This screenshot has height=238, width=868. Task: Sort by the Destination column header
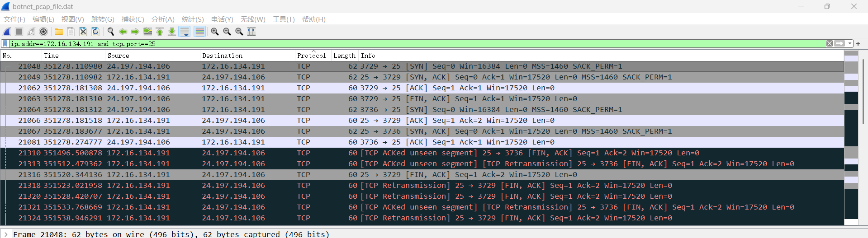[x=247, y=56]
